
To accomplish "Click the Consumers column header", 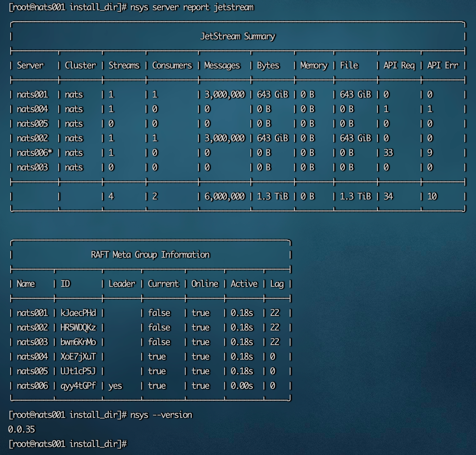I will point(171,66).
